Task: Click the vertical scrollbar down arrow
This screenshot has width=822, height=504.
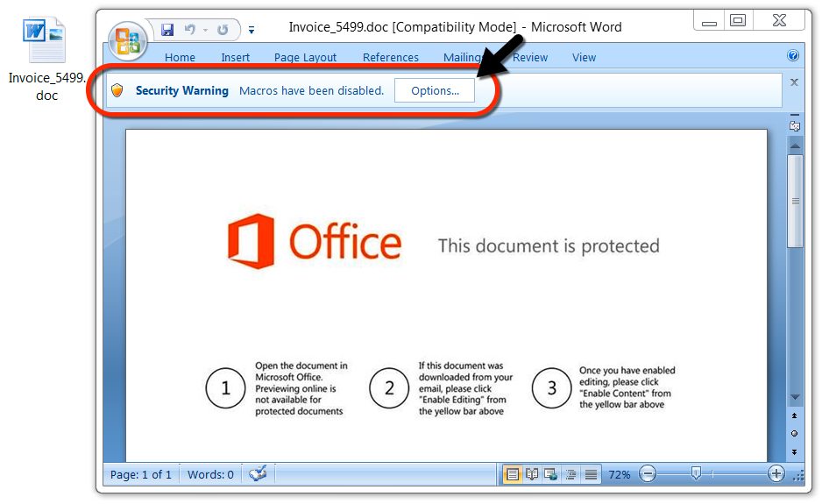Action: click(x=795, y=397)
